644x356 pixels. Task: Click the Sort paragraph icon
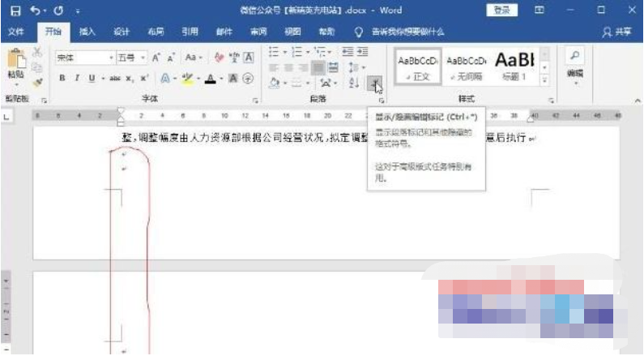click(354, 82)
